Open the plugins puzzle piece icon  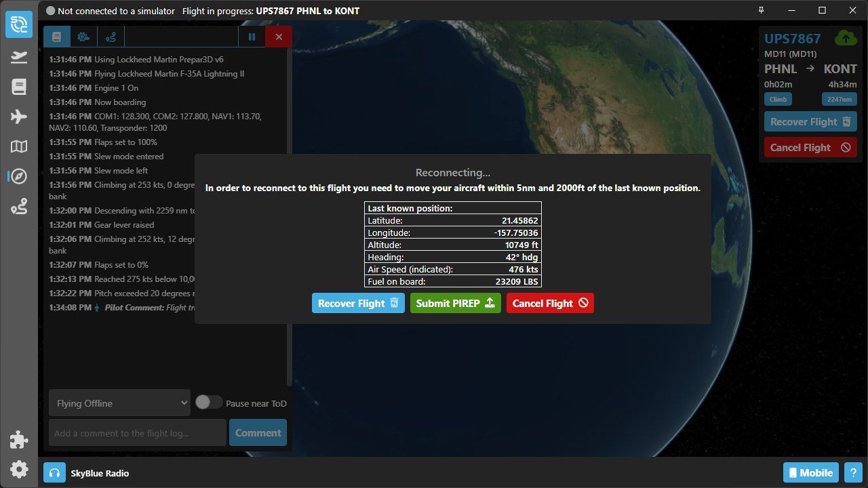coord(19,440)
